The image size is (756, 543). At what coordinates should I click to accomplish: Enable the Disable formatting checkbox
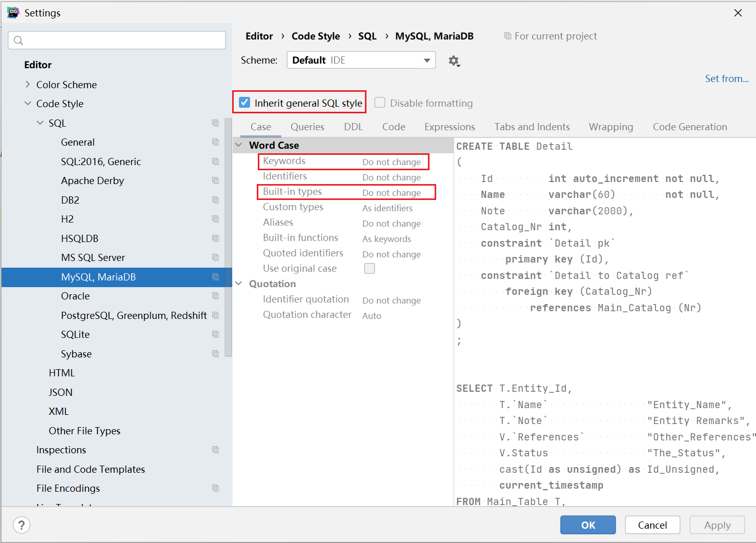click(380, 103)
